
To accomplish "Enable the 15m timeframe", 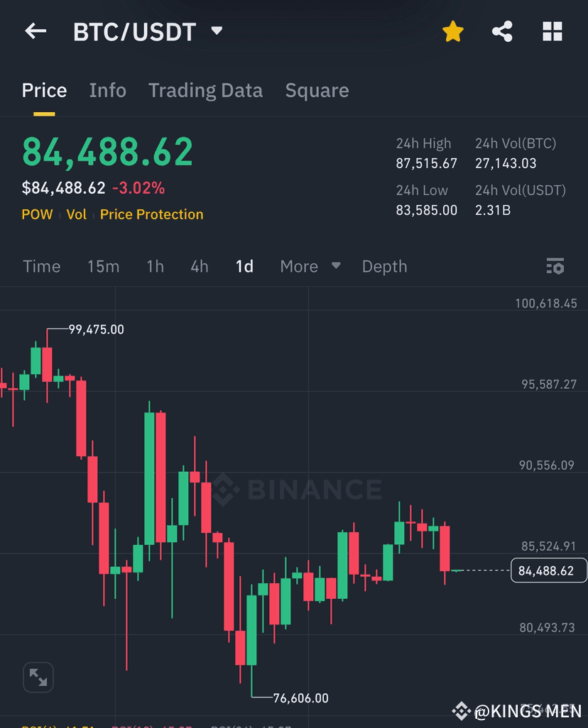I will [103, 266].
